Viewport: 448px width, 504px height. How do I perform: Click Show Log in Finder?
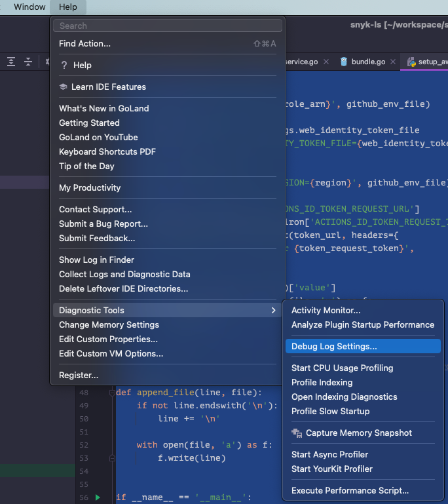pos(96,260)
